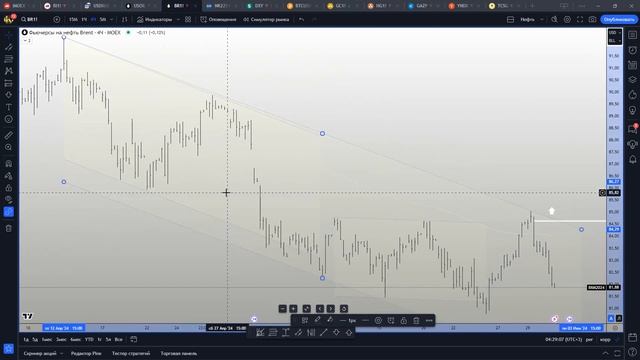The height and width of the screenshot is (360, 640).
Task: Open chart settings gear in top toolbar
Action: tap(567, 19)
